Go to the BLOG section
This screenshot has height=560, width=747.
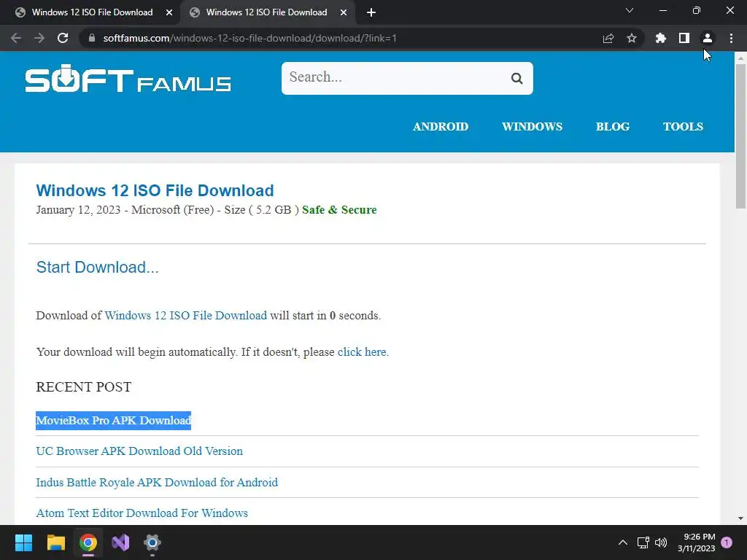click(x=613, y=127)
